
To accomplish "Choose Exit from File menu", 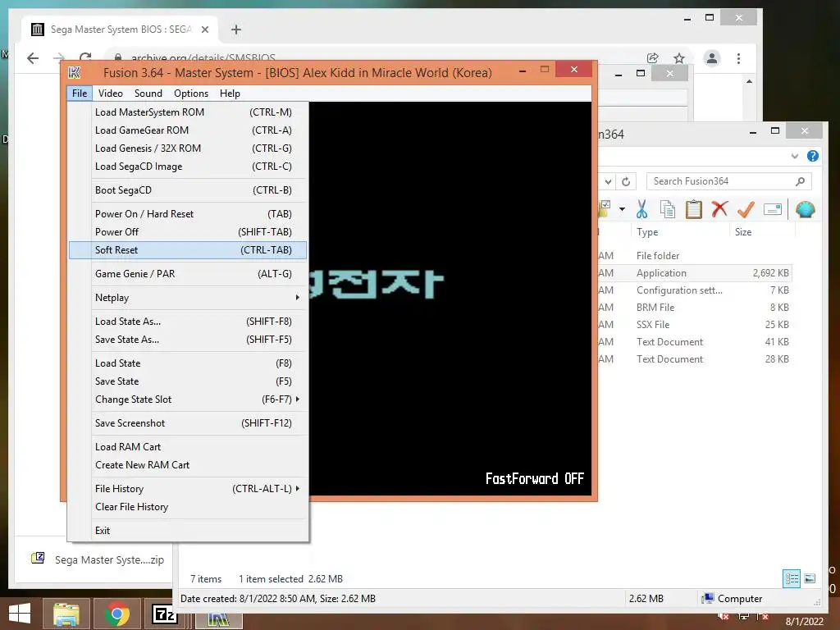I will tap(188, 531).
